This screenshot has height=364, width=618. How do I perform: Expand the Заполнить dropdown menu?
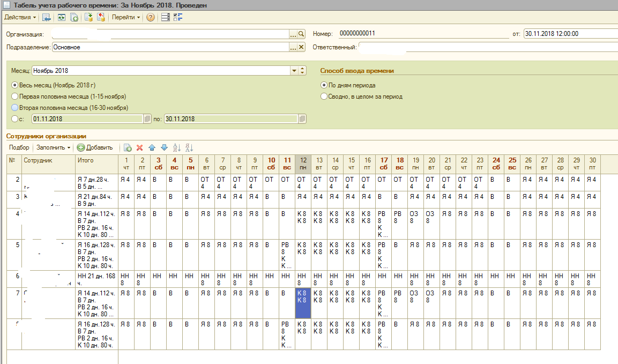[54, 147]
